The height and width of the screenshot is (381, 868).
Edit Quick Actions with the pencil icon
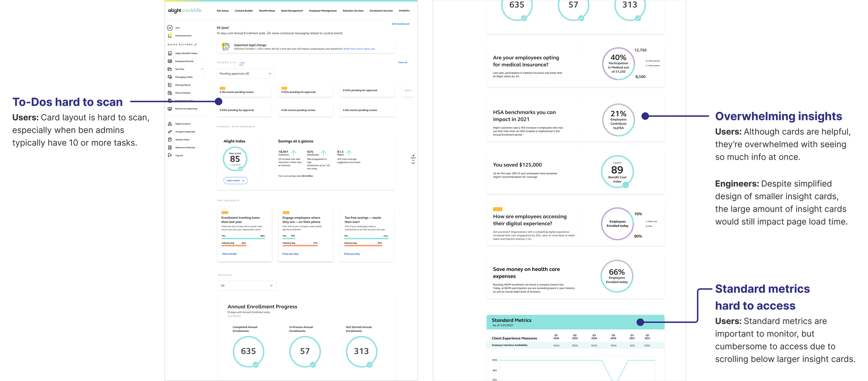pos(196,44)
